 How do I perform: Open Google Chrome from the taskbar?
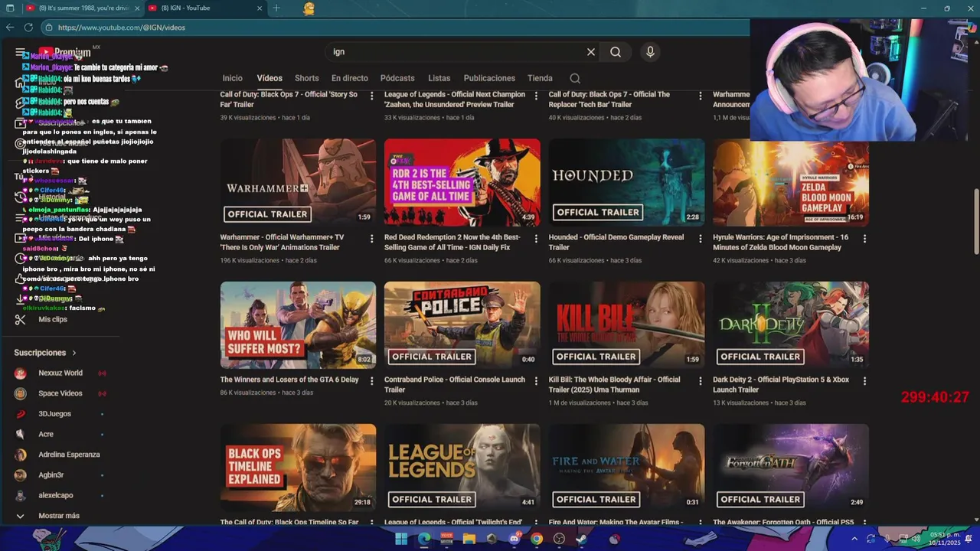(537, 539)
